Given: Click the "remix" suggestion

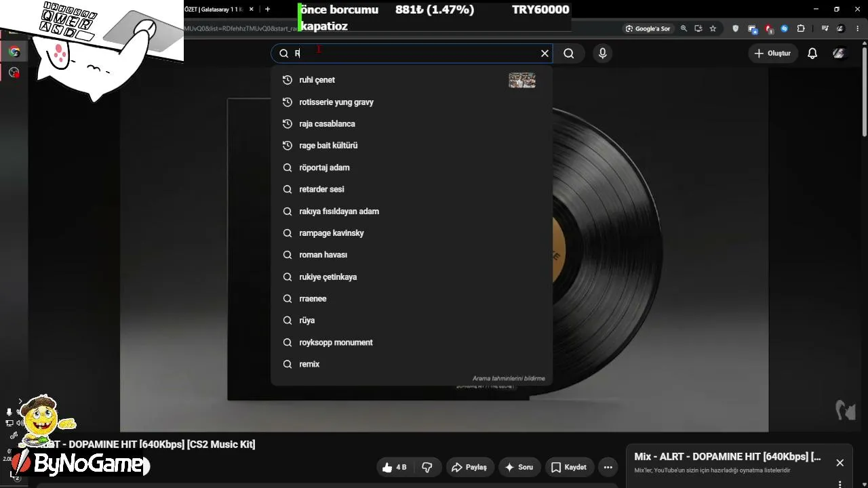Looking at the screenshot, I should click(x=411, y=364).
